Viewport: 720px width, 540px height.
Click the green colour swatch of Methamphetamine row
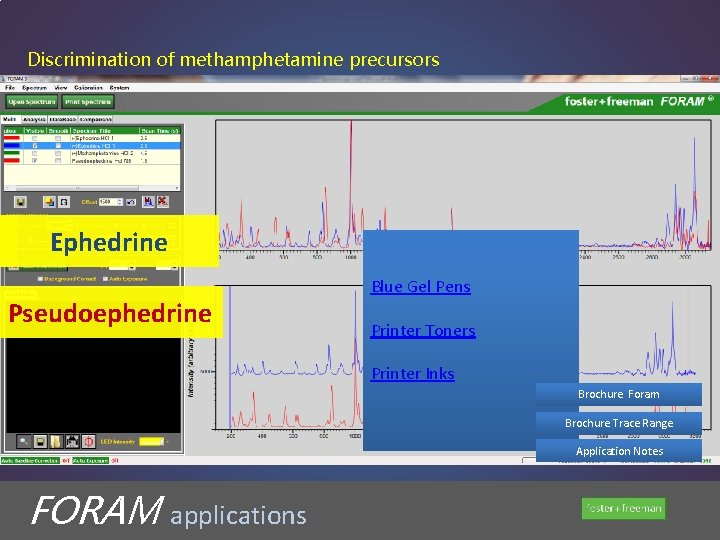(12, 153)
